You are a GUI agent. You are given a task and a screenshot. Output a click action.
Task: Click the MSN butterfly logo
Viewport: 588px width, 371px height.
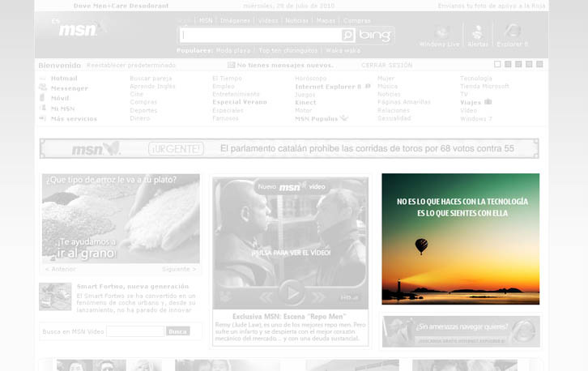tap(81, 30)
